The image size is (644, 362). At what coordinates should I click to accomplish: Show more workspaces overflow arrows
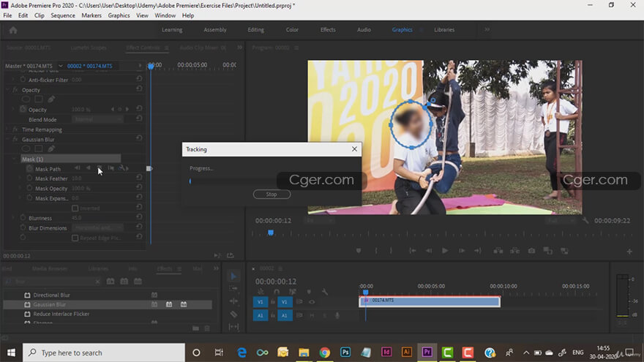(x=487, y=29)
